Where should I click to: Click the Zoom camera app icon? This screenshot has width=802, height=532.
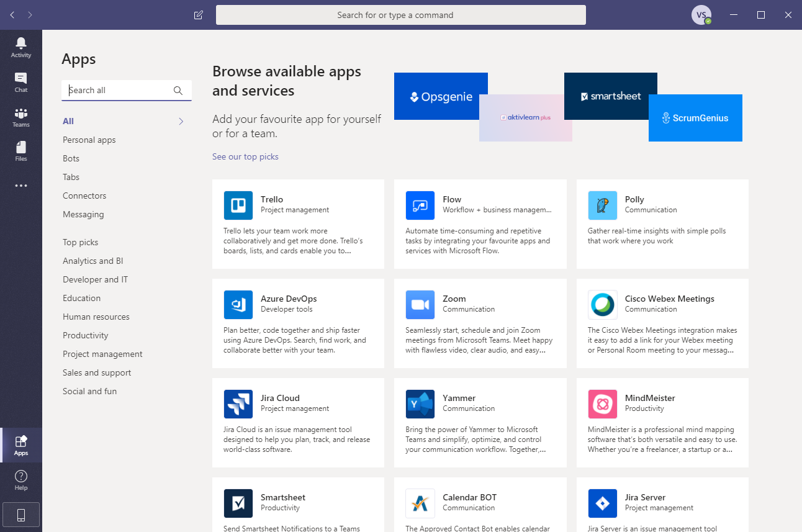(420, 305)
